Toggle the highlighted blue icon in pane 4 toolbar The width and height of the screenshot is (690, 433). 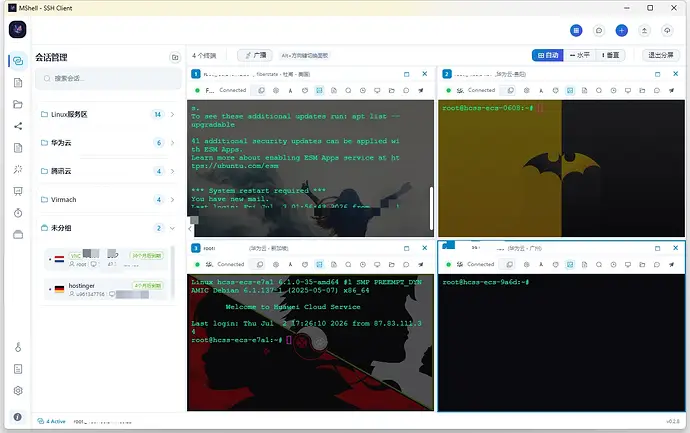click(x=570, y=264)
